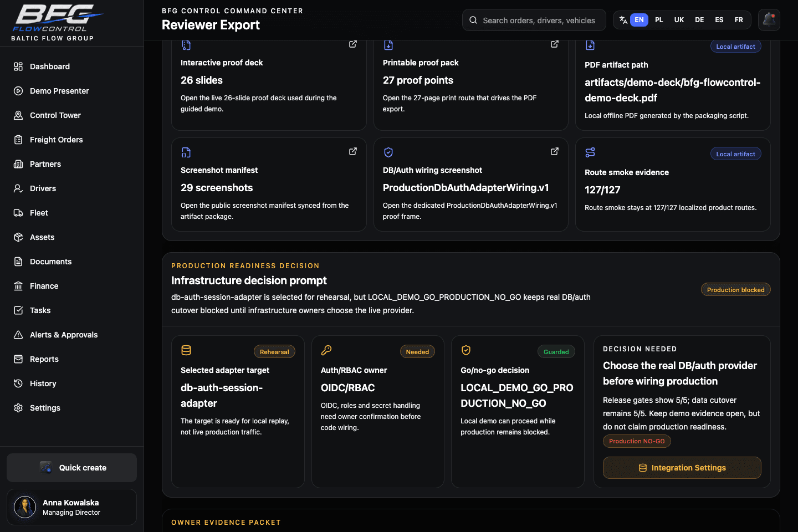Switch language to FR
This screenshot has width=798, height=532.
pos(739,20)
